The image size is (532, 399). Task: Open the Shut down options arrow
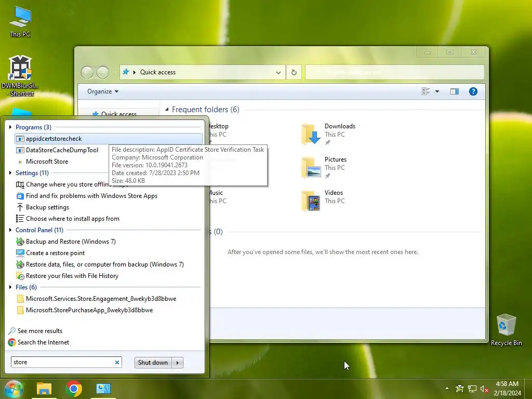[178, 363]
